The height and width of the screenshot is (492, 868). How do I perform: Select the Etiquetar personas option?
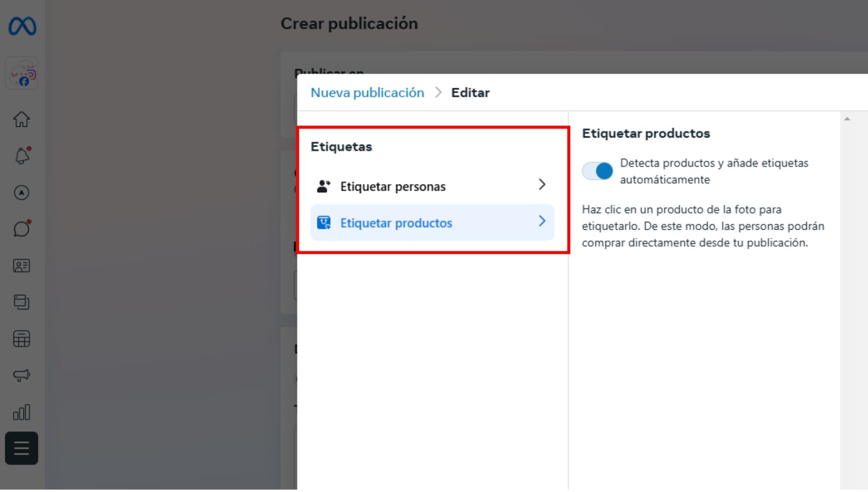pos(432,186)
